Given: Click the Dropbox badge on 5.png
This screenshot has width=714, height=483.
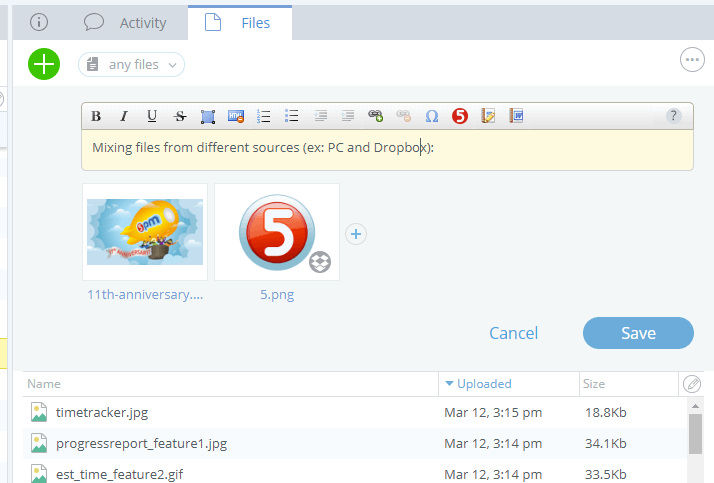Looking at the screenshot, I should pos(320,262).
